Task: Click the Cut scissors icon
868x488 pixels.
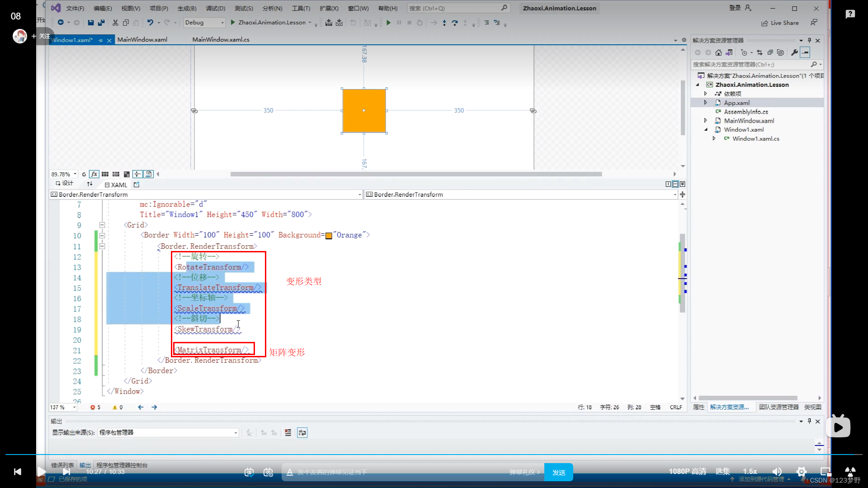Action: coord(115,23)
